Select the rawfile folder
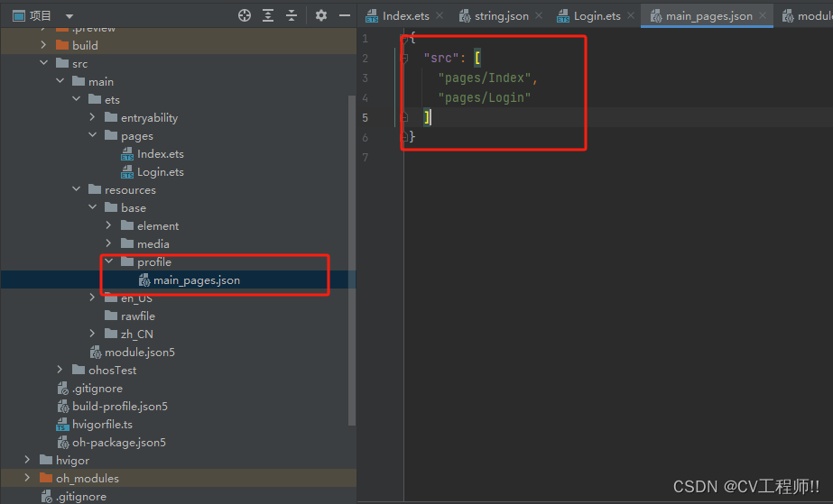The height and width of the screenshot is (504, 833). point(137,316)
